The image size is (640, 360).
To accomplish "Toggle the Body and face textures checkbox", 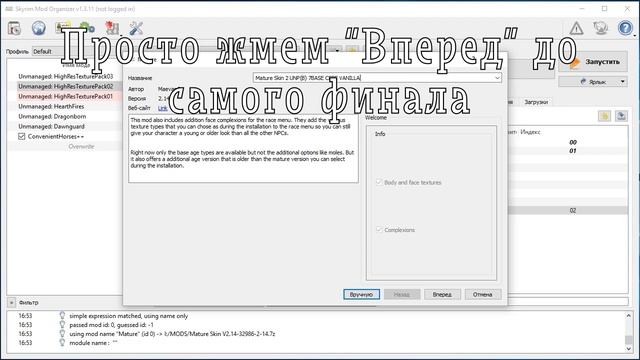I will (379, 182).
